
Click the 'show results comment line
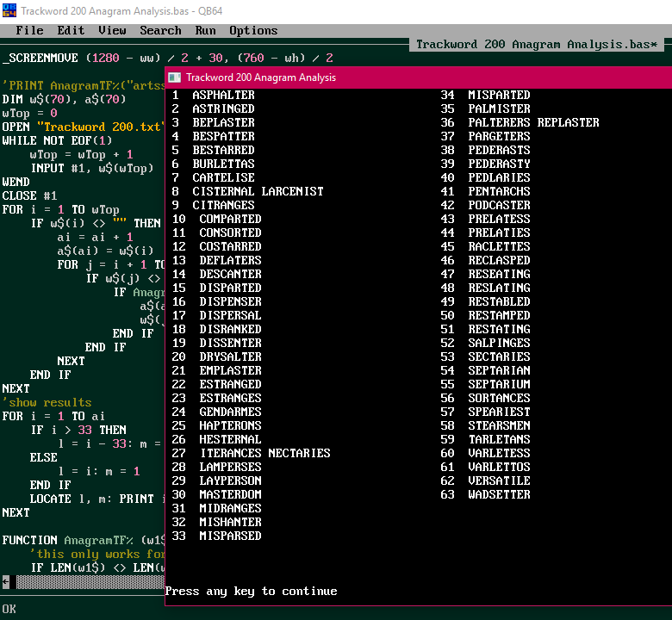47,402
